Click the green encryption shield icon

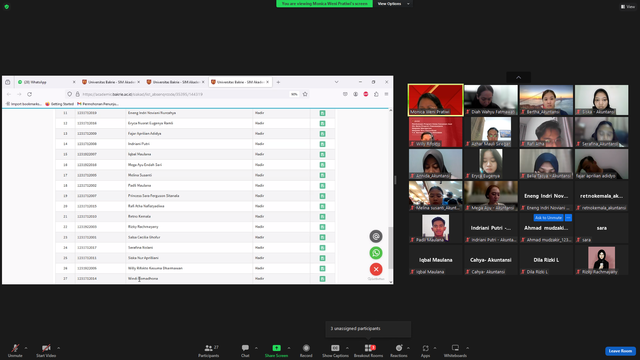click(x=7, y=7)
